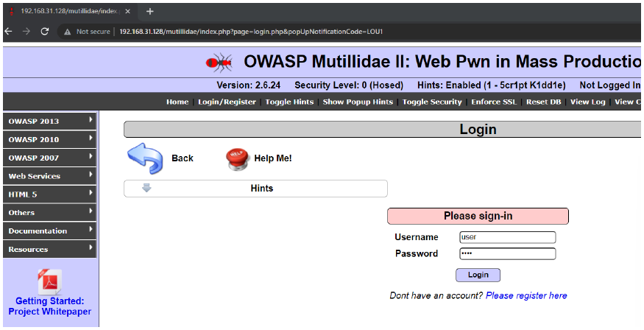
Task: Click Toggle Hints in the menu
Action: [289, 102]
